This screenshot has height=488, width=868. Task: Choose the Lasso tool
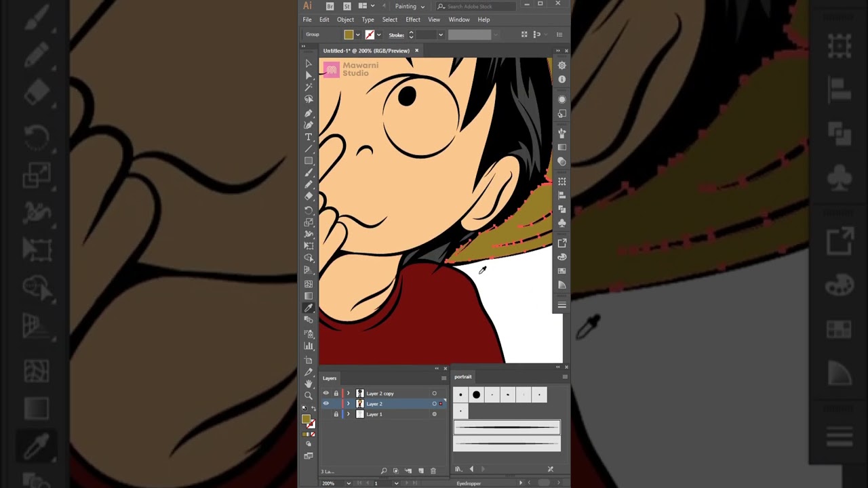click(x=309, y=100)
